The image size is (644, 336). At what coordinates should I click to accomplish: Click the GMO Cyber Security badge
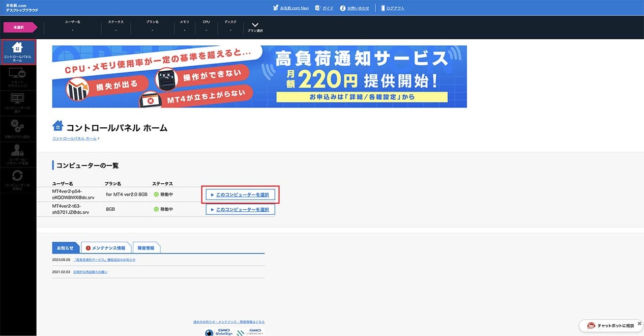[x=249, y=331]
